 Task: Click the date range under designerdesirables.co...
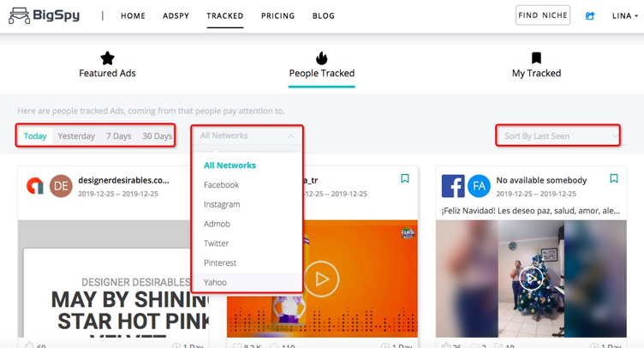tap(118, 194)
